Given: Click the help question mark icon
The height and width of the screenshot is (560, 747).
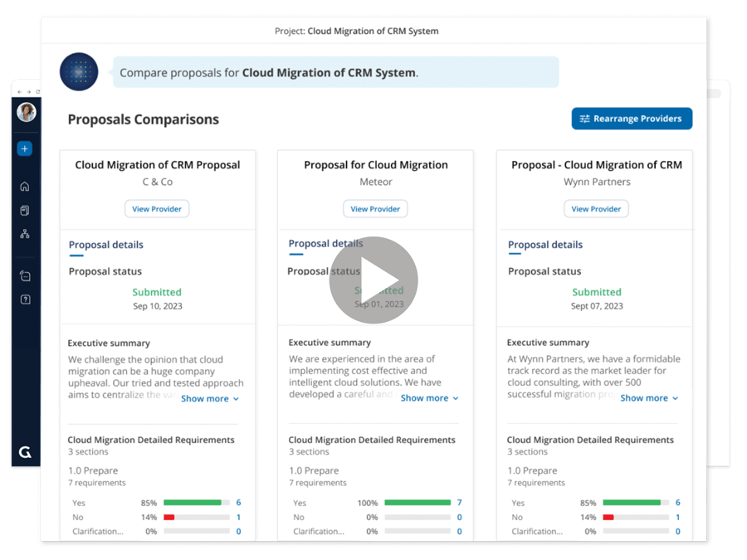Looking at the screenshot, I should tap(25, 299).
